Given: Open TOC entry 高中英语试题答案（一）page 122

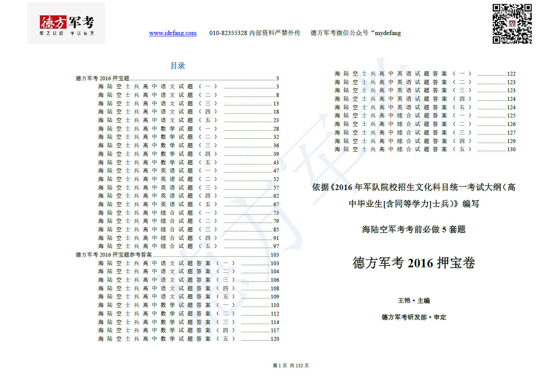Looking at the screenshot, I should [425, 74].
